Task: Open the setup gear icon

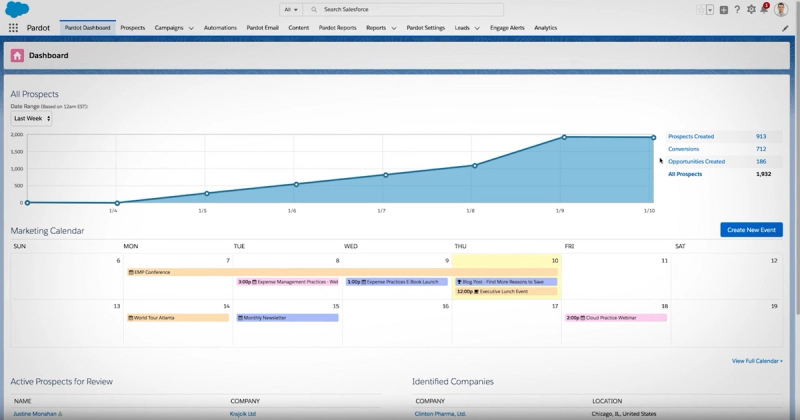Action: pyautogui.click(x=751, y=10)
